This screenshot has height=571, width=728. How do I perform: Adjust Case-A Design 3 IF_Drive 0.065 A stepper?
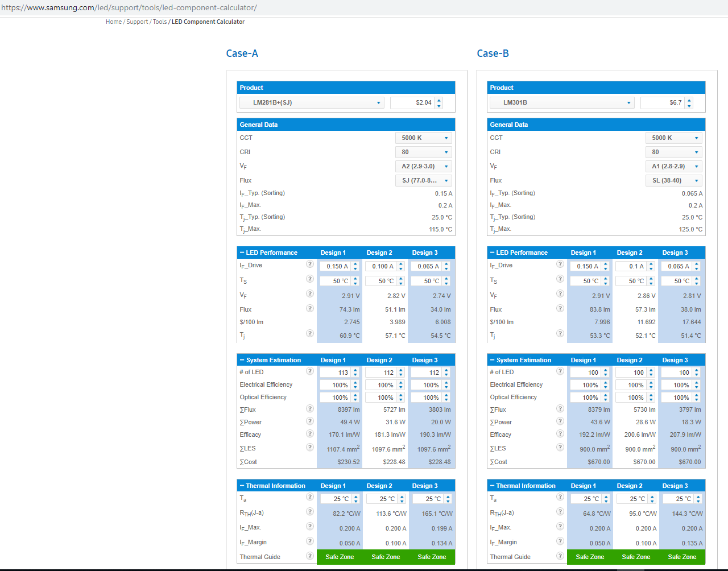(x=446, y=266)
